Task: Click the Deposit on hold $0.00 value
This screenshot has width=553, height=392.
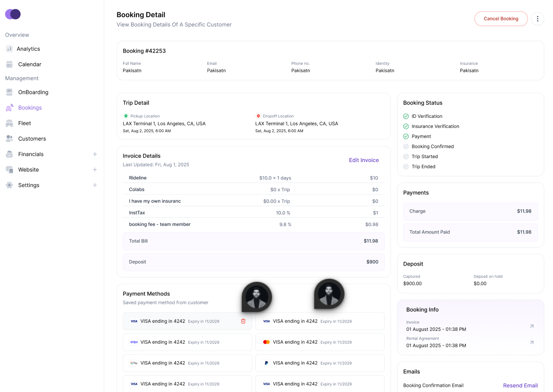Action: pos(480,284)
